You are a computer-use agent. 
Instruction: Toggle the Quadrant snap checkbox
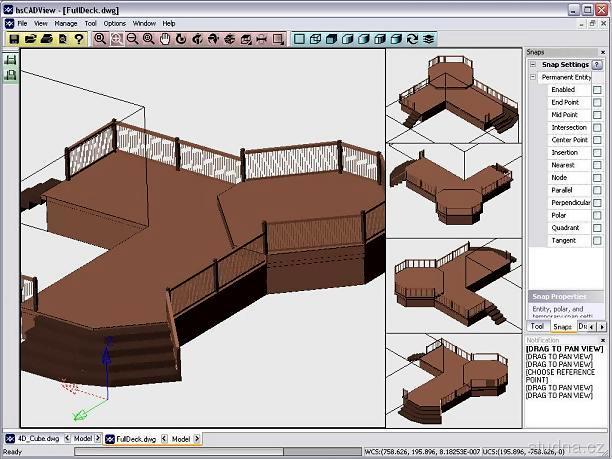tap(597, 228)
